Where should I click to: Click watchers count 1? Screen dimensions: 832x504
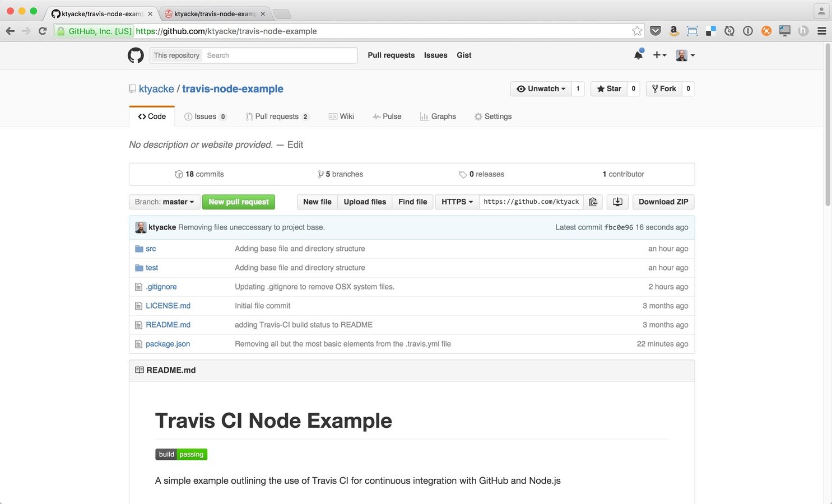[578, 88]
